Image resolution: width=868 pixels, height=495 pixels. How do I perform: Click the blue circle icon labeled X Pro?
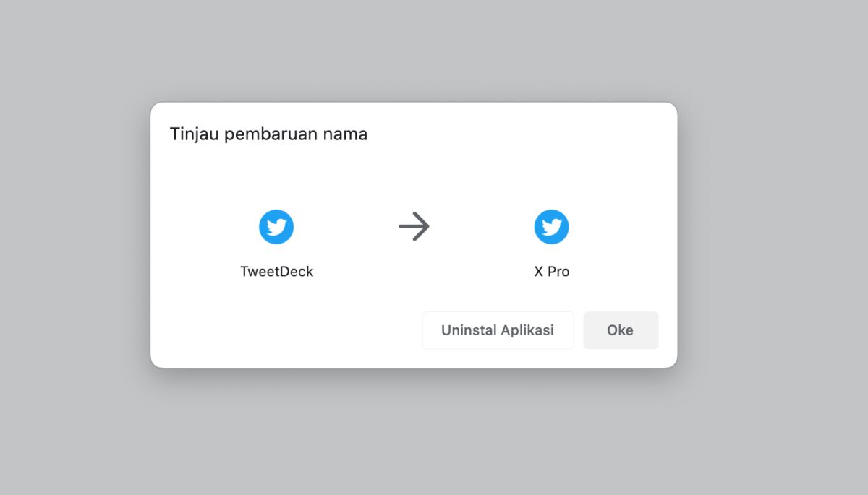click(x=551, y=227)
